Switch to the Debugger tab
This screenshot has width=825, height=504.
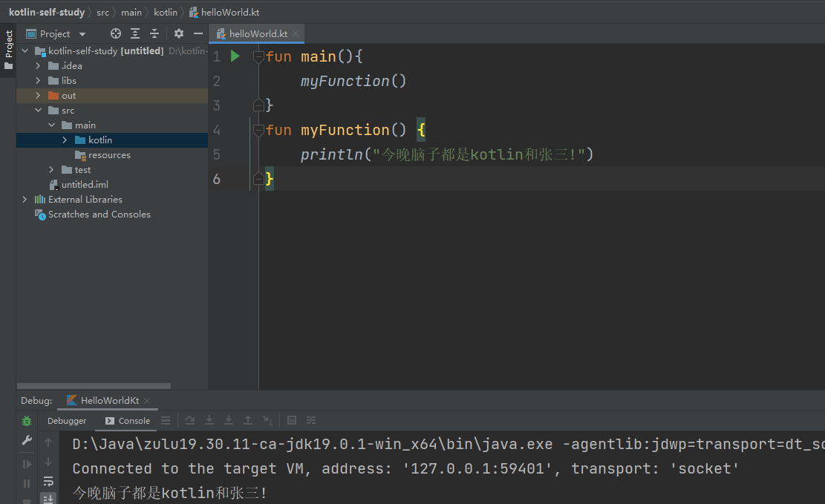67,421
